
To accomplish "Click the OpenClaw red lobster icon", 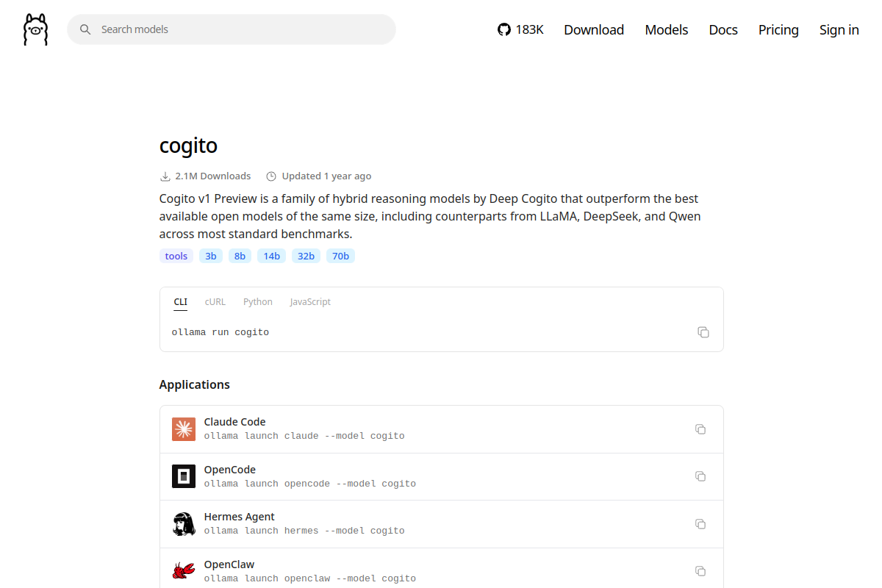I will click(x=184, y=571).
